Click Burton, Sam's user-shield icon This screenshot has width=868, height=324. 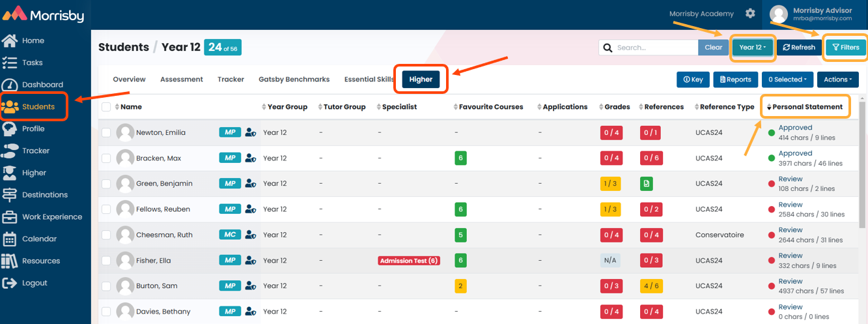click(x=251, y=286)
